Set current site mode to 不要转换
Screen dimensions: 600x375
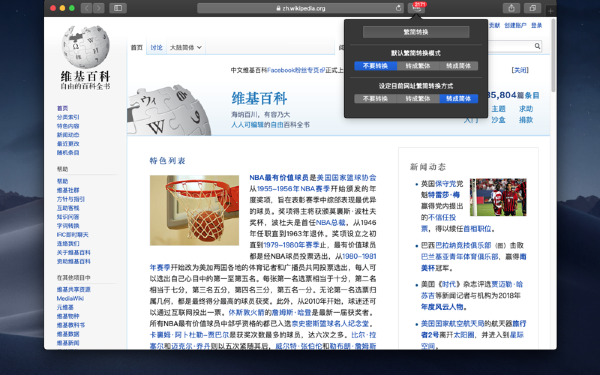point(375,99)
